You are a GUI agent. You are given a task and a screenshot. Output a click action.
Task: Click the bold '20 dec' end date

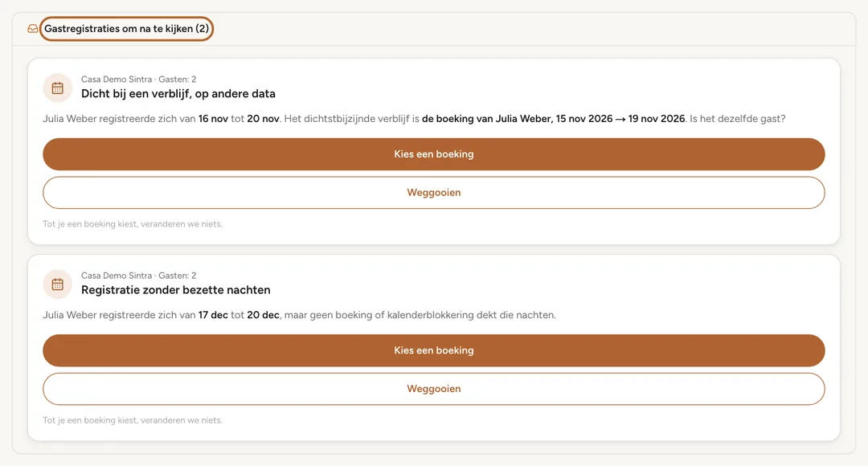tap(263, 315)
